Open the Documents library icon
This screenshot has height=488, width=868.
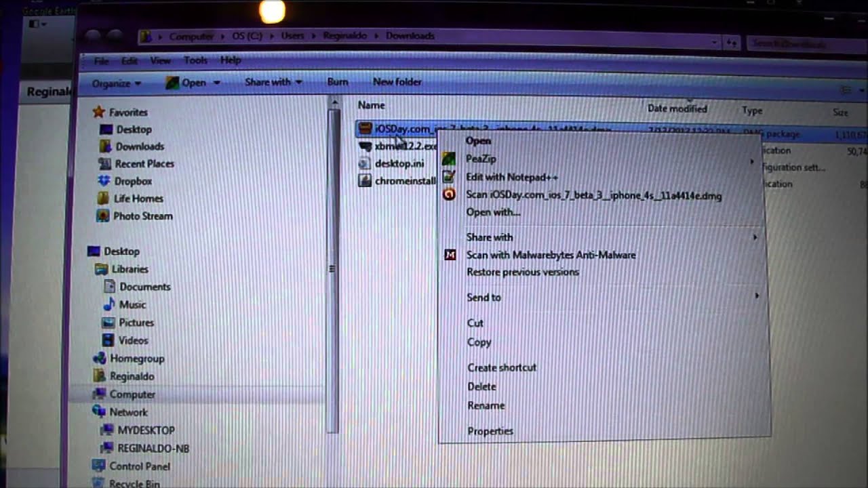[109, 287]
